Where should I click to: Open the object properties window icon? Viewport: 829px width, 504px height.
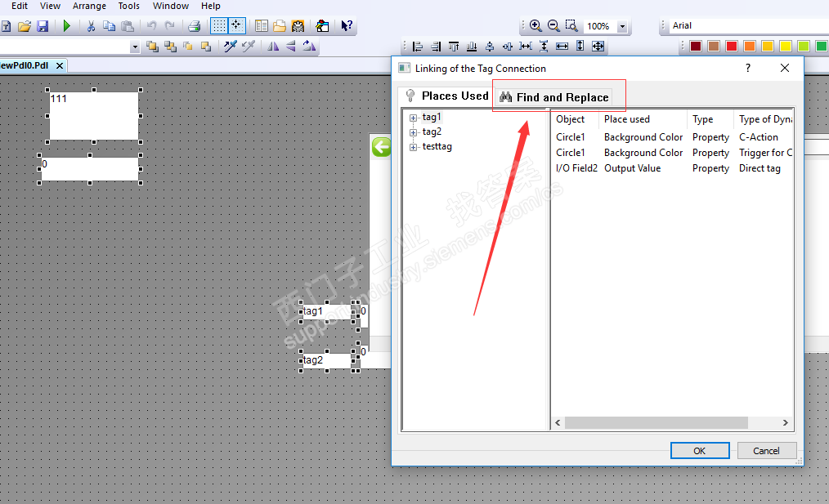pyautogui.click(x=261, y=26)
